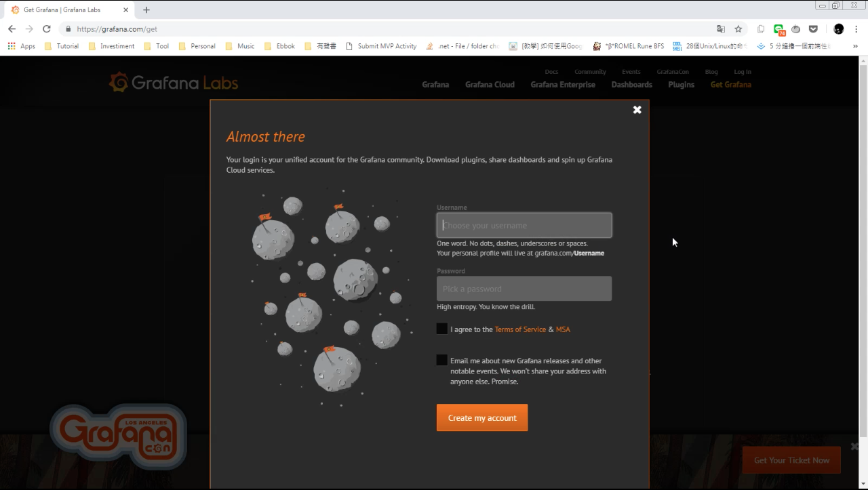Open a new tab with plus button
This screenshot has width=868, height=490.
point(146,9)
